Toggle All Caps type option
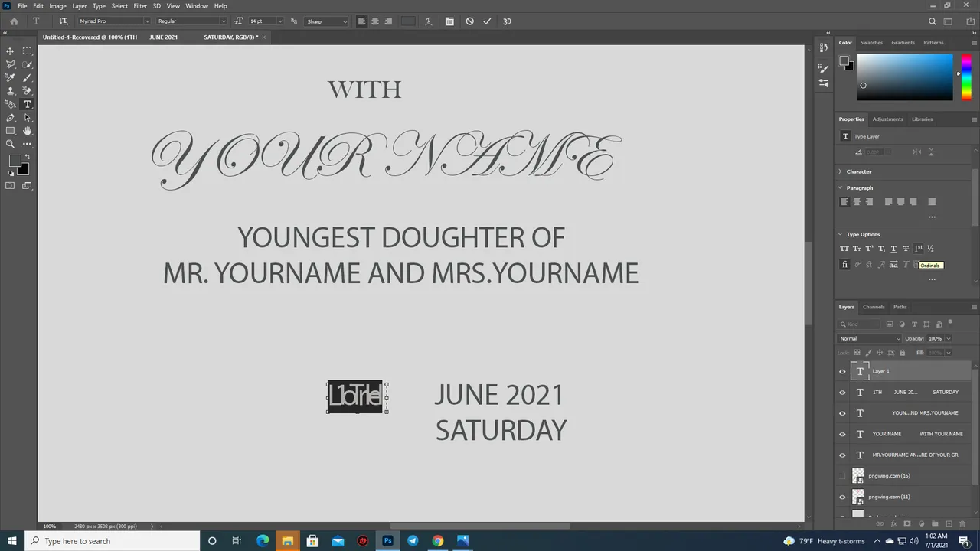 [x=844, y=249]
